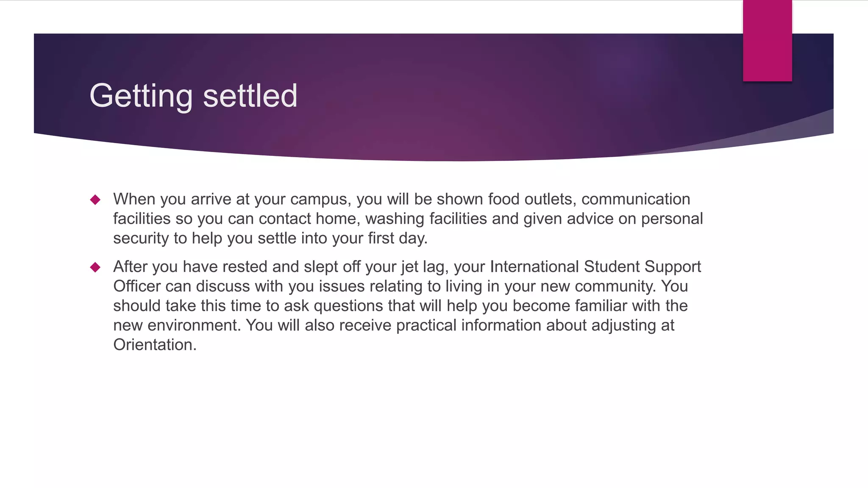Click the phrase "new environment."

pos(177,325)
